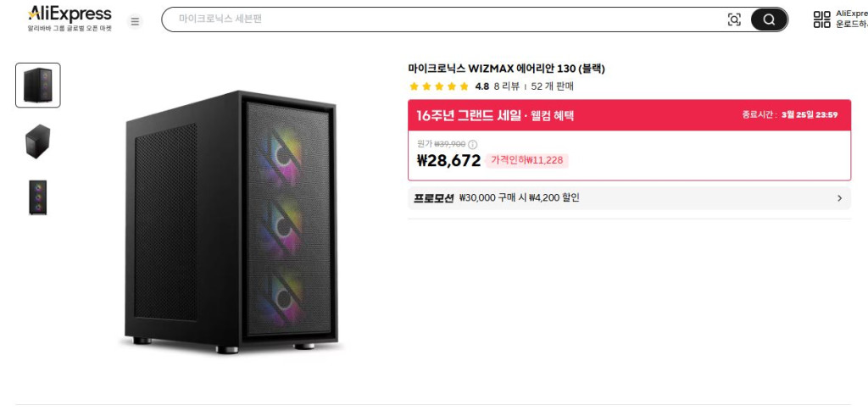The height and width of the screenshot is (416, 868).
Task: Click the image search camera icon
Action: (x=734, y=20)
